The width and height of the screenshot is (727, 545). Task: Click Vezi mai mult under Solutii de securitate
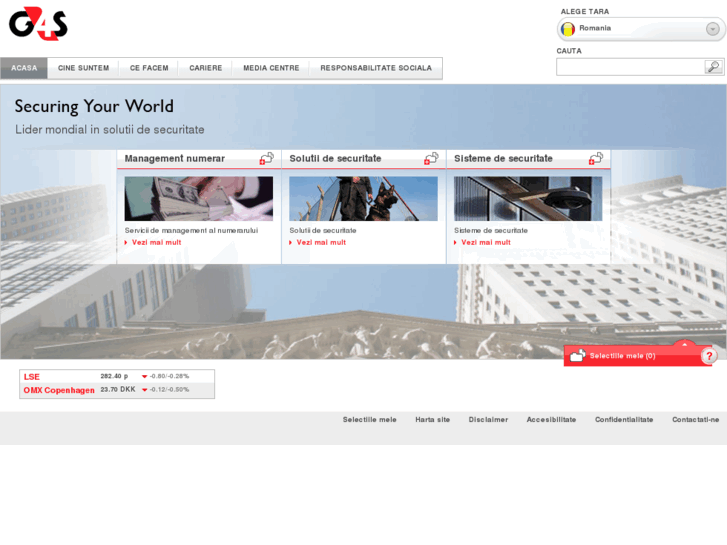click(321, 243)
